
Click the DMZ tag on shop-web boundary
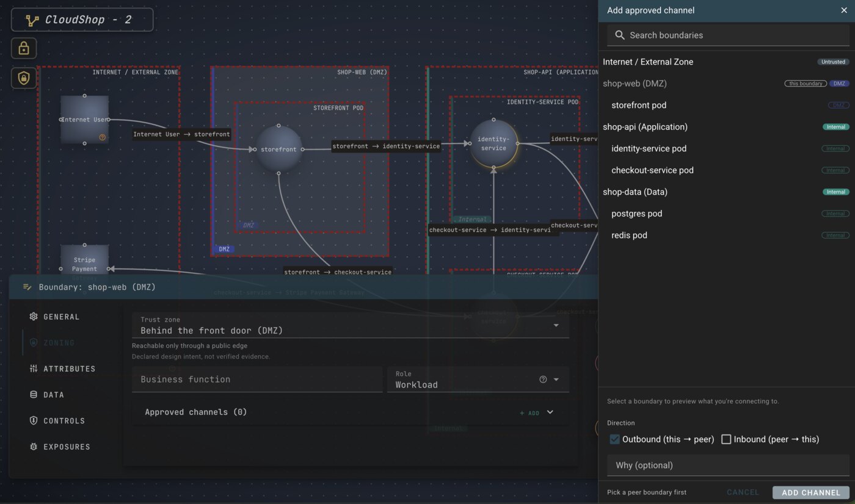point(224,249)
